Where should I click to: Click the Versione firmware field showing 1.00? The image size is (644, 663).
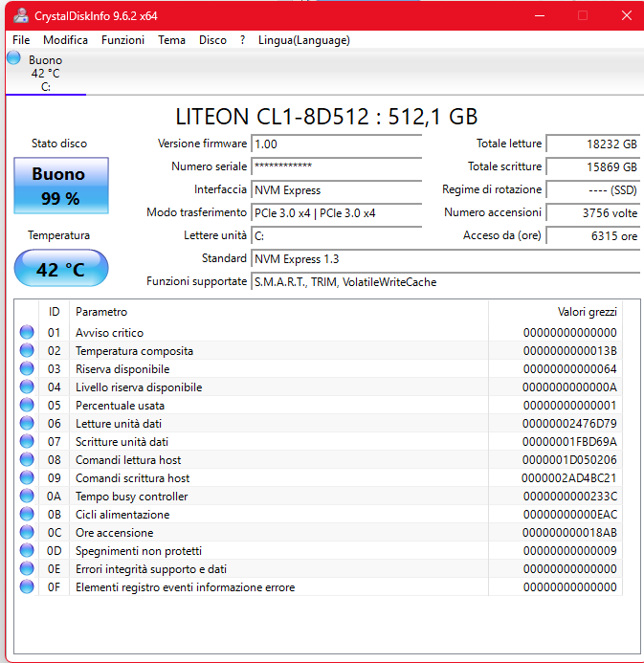335,144
